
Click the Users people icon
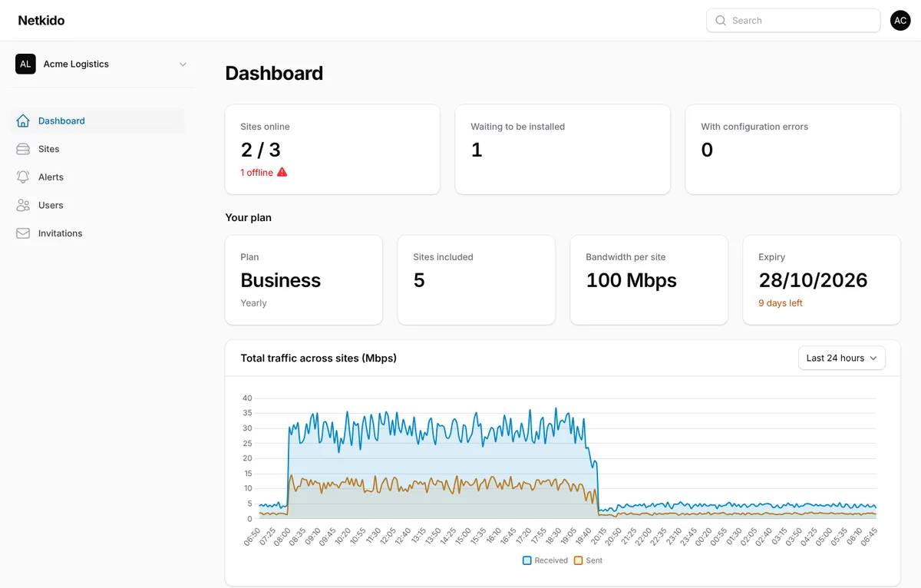(x=23, y=205)
